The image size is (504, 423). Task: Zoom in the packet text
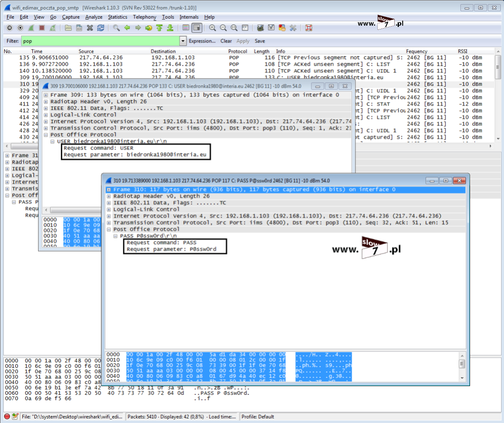click(x=212, y=28)
